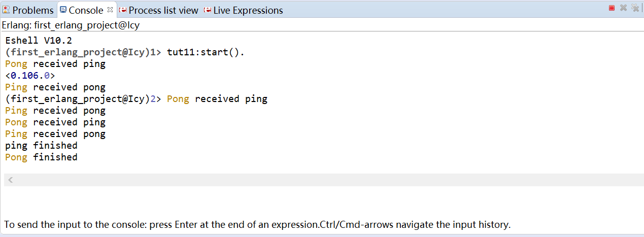Viewport: 644px width, 237px height.
Task: Click the tut11:start(). command text
Action: (x=206, y=52)
